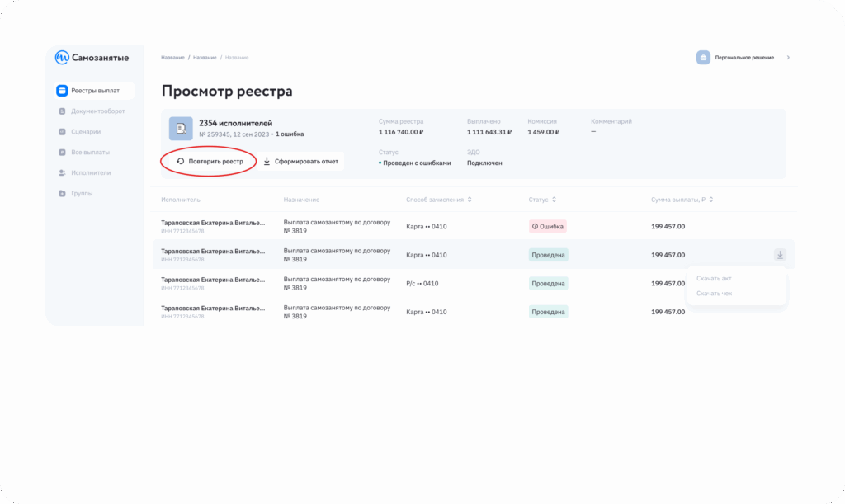Screen dimensions: 845x504
Task: Select Скачать чек menu option
Action: tap(714, 294)
